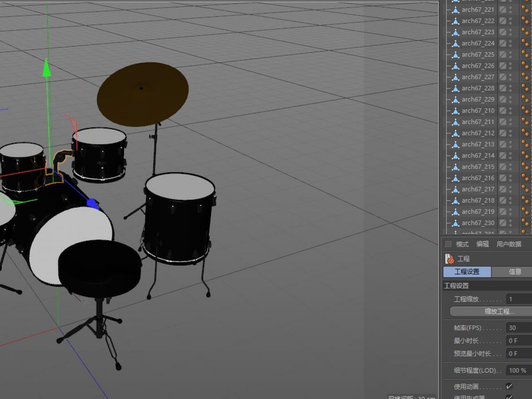
Task: Switch to the 工程设置 tab
Action: pos(467,272)
